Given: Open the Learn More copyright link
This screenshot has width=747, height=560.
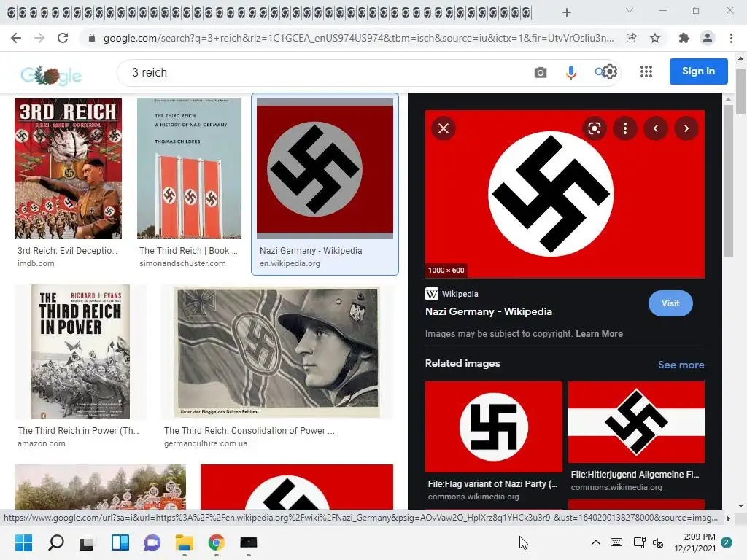Looking at the screenshot, I should 599,334.
